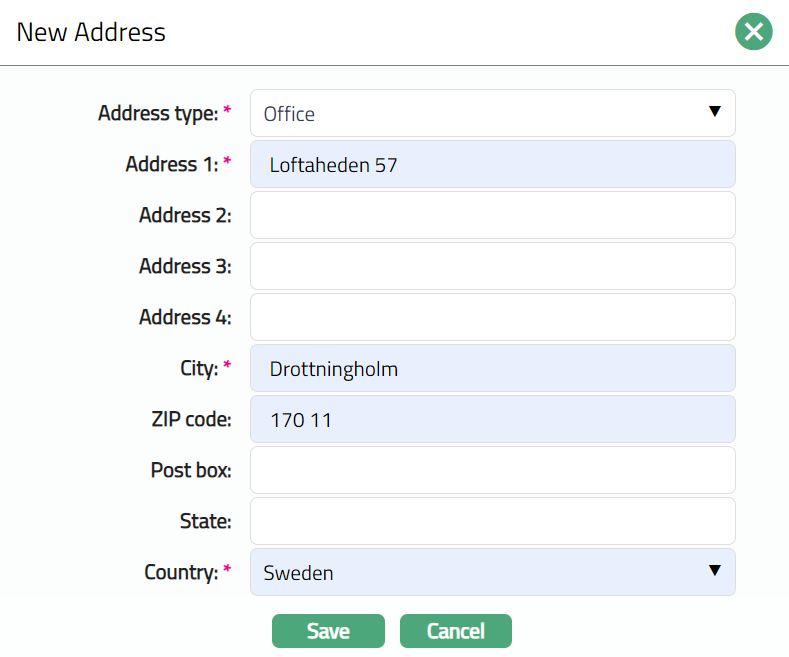Click the empty State input field

click(492, 521)
